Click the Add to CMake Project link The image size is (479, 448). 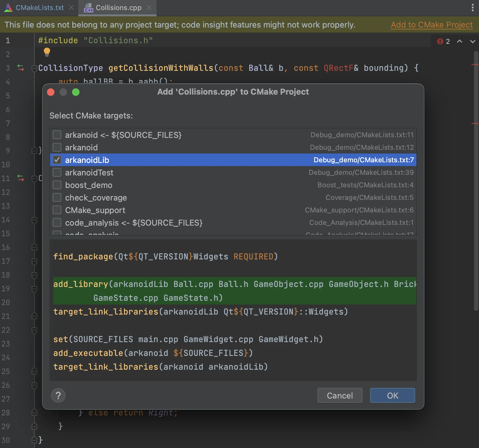tap(431, 25)
